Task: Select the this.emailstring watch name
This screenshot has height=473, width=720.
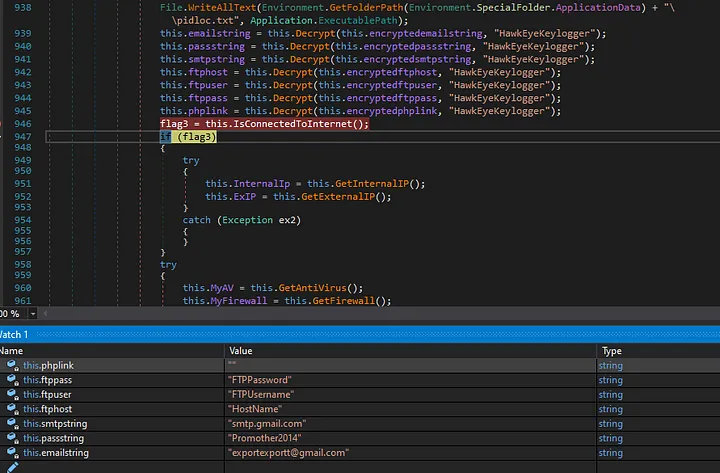Action: [56, 453]
